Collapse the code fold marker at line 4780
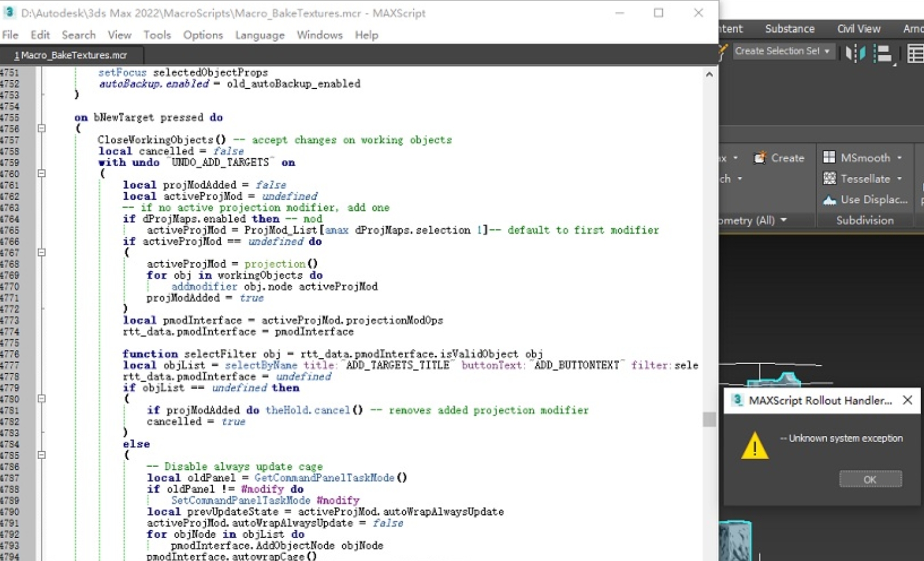 [x=41, y=398]
